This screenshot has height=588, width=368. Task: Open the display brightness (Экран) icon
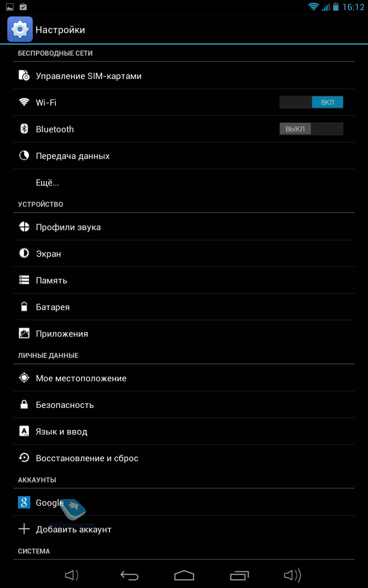tap(24, 254)
